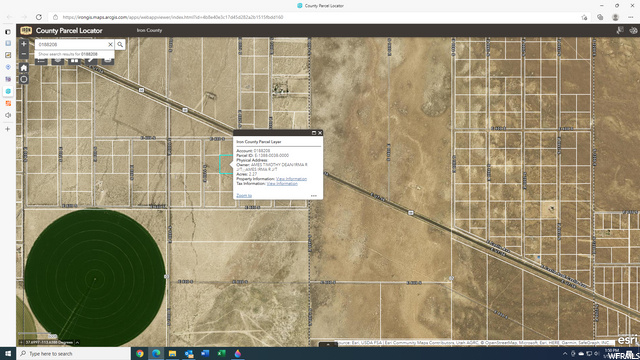Open the print widget in map toolbar
Image resolution: width=640 pixels, height=360 pixels.
coord(107,61)
